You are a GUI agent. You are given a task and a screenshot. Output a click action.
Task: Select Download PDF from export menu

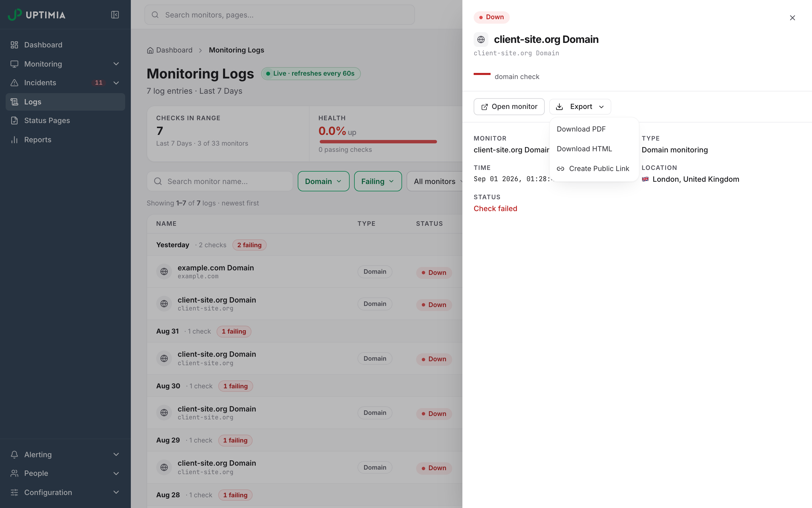point(594,129)
